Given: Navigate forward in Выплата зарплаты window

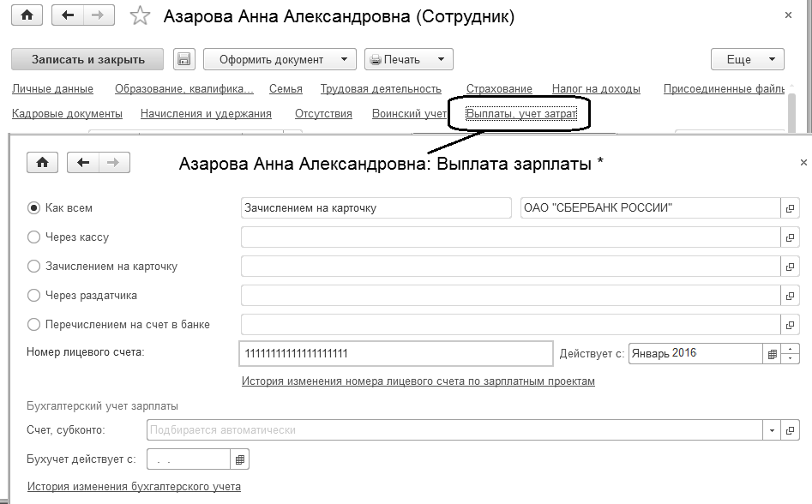Looking at the screenshot, I should click(x=113, y=163).
